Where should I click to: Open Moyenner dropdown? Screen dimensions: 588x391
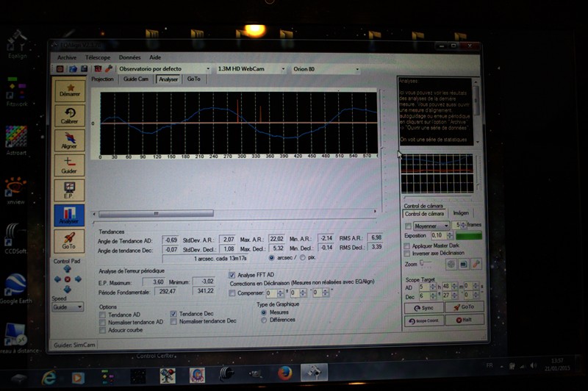[431, 226]
